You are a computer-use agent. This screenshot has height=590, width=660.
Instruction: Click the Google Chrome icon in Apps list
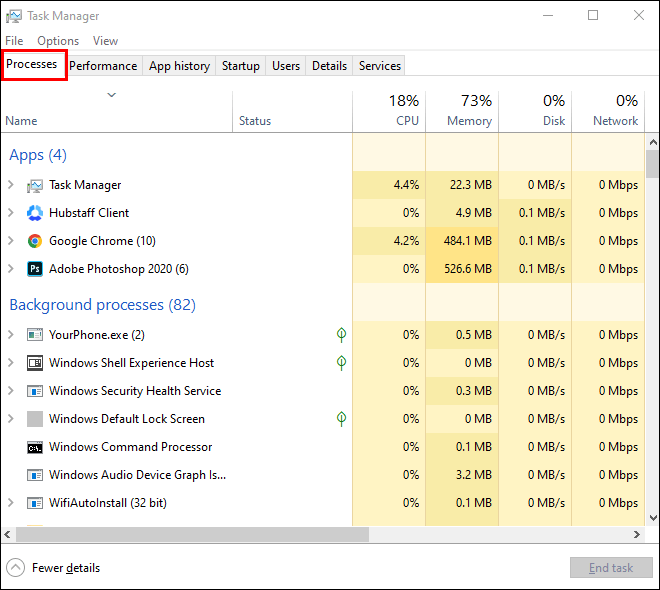35,241
